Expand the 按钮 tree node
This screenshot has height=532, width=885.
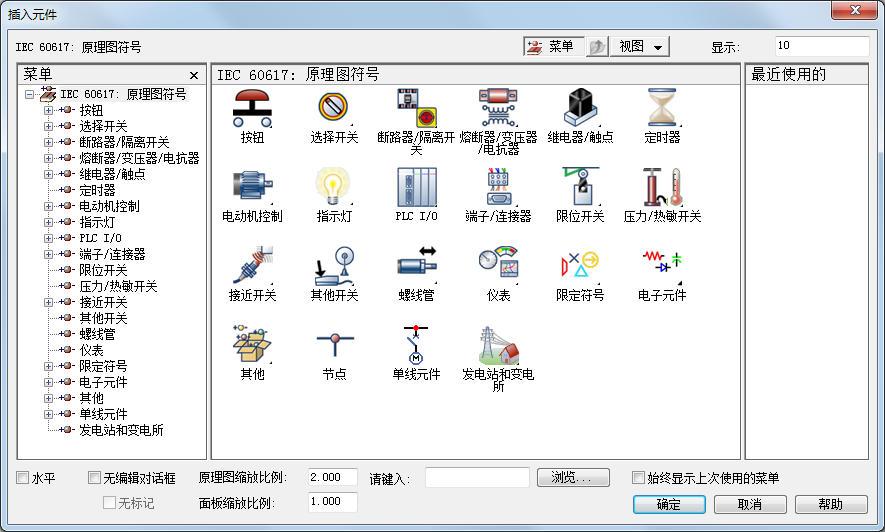click(49, 110)
